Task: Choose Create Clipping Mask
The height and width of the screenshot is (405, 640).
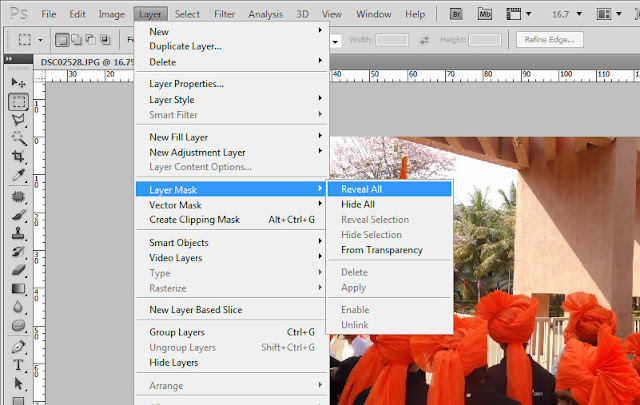Action: (232, 220)
